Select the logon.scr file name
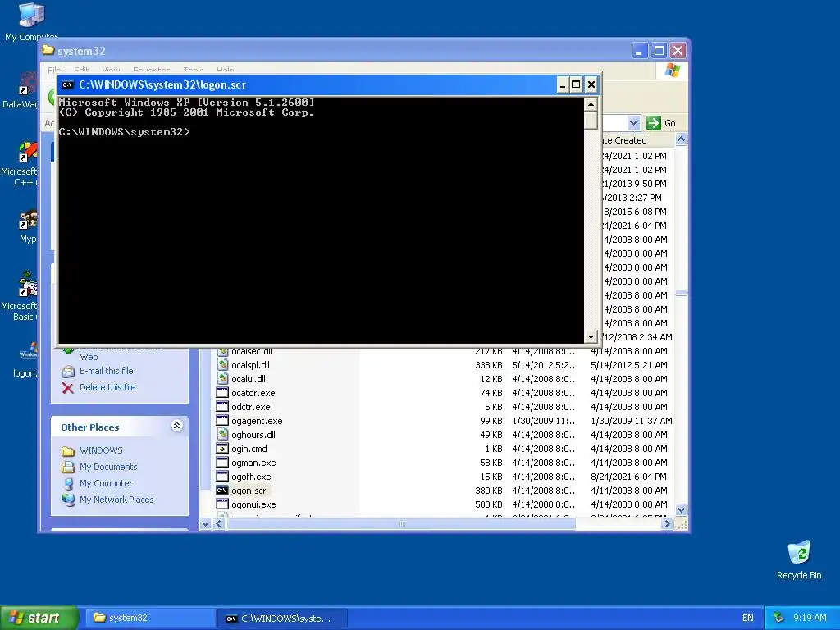Image resolution: width=840 pixels, height=630 pixels. pyautogui.click(x=248, y=491)
